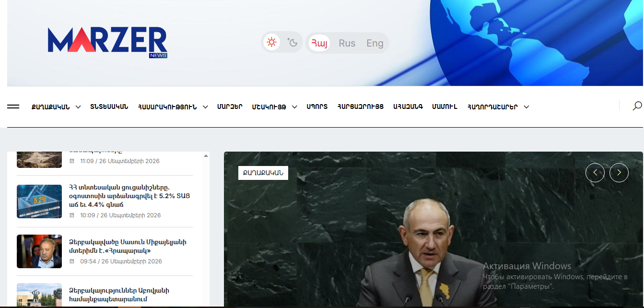Expand the ՄՇԱԿՈՒՅԹ menu chevron
Image resolution: width=644 pixels, height=308 pixels.
(x=294, y=107)
